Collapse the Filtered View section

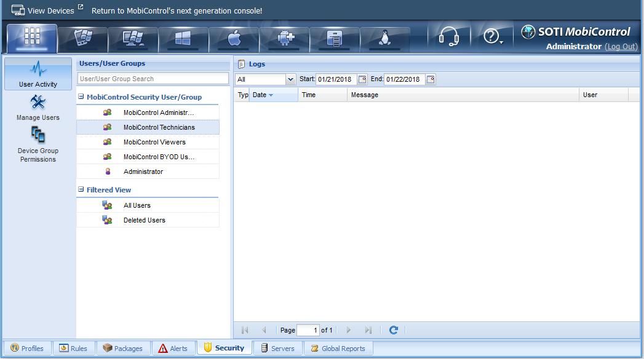point(81,190)
